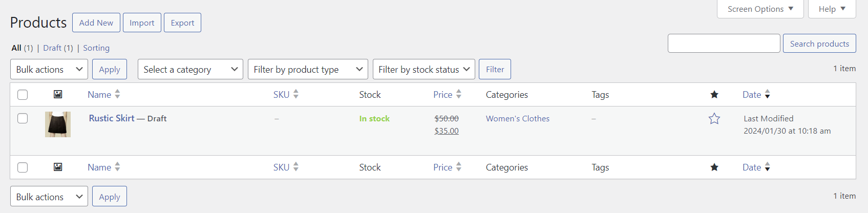Open the top Bulk actions dropdown

pos(49,69)
